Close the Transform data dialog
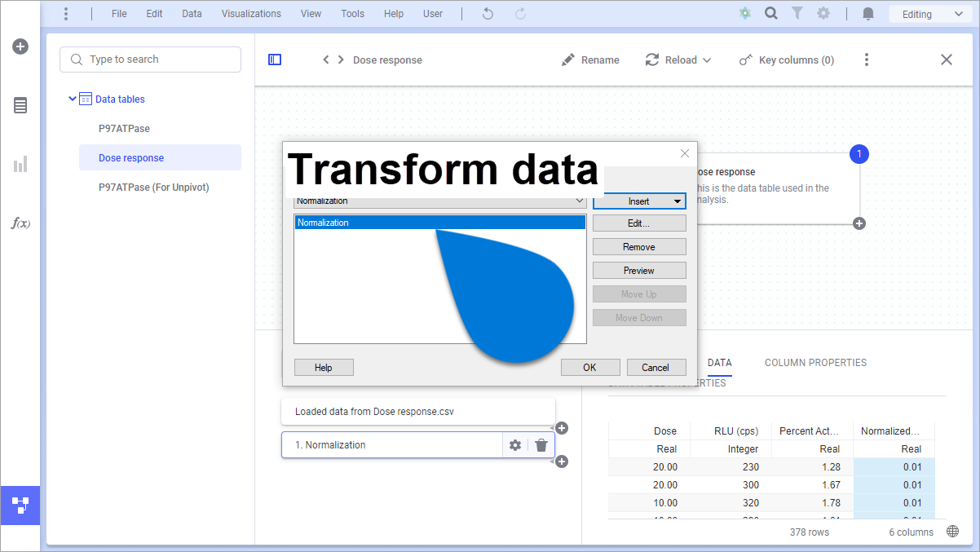980x552 pixels. pos(685,153)
